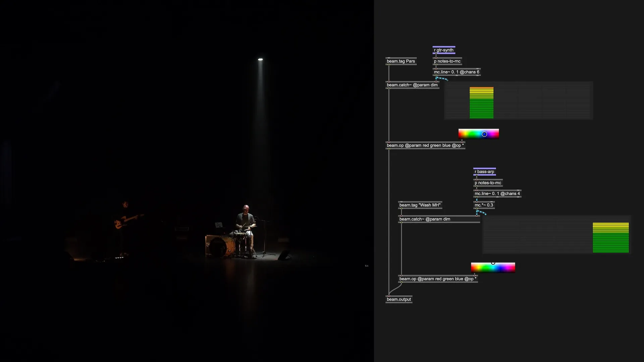Click the "mc.line~ 0. 1 @chans 6" object

pos(456,72)
